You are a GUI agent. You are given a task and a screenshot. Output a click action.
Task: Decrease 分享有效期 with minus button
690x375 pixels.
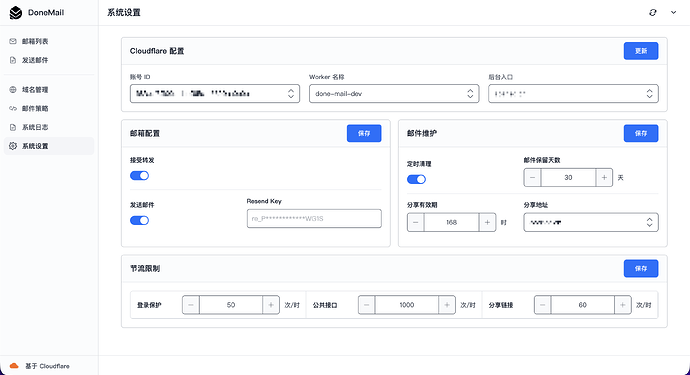click(416, 222)
